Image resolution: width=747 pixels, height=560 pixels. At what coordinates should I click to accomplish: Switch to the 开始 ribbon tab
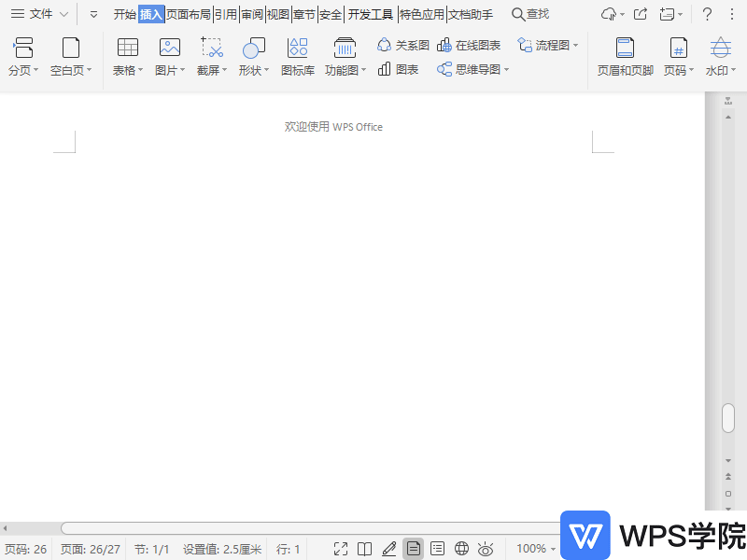pos(127,14)
